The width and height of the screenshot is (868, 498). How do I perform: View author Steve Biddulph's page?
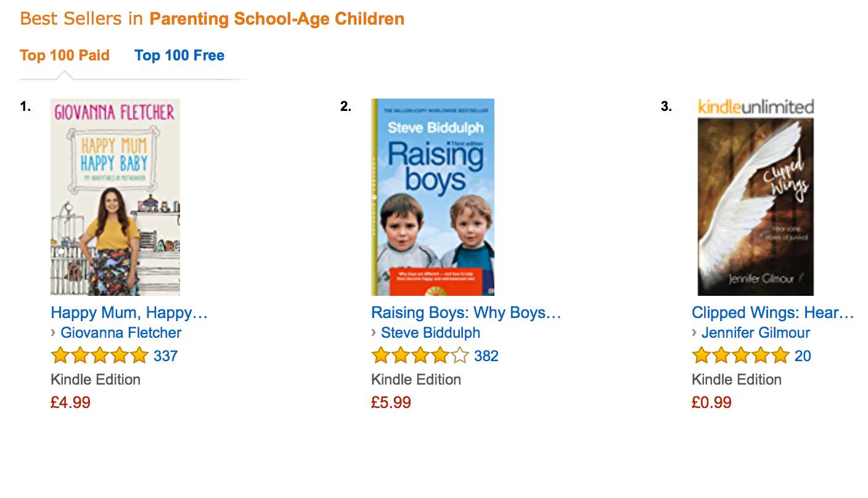430,333
